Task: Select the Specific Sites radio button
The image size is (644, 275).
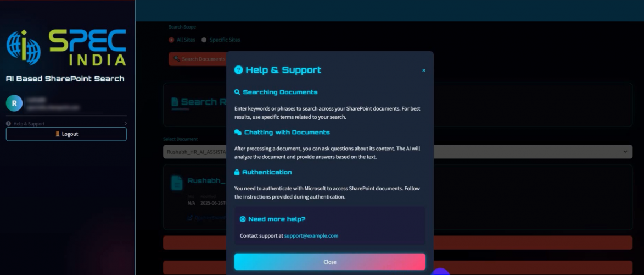Action: pyautogui.click(x=204, y=40)
